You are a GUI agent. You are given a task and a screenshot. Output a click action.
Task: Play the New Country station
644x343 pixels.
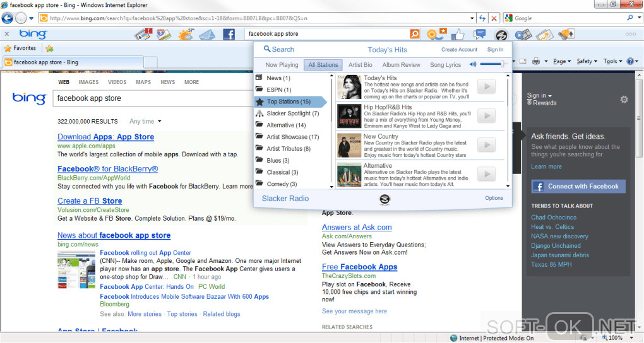[487, 145]
